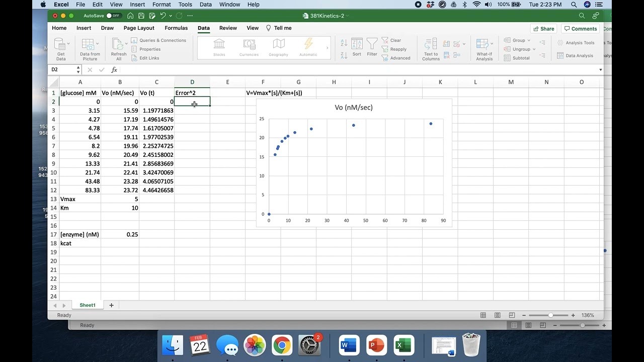This screenshot has height=362, width=644.
Task: Click the Comments button
Action: pyautogui.click(x=580, y=29)
